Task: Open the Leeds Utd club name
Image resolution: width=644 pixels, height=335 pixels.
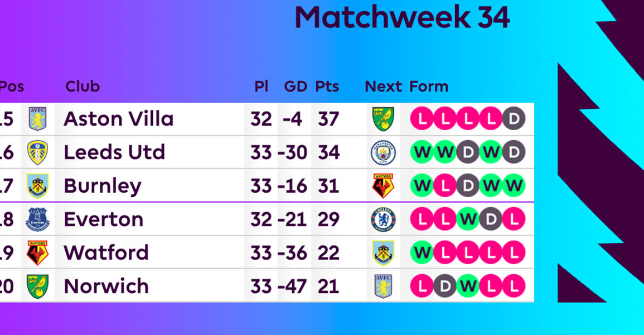Action: pos(115,152)
